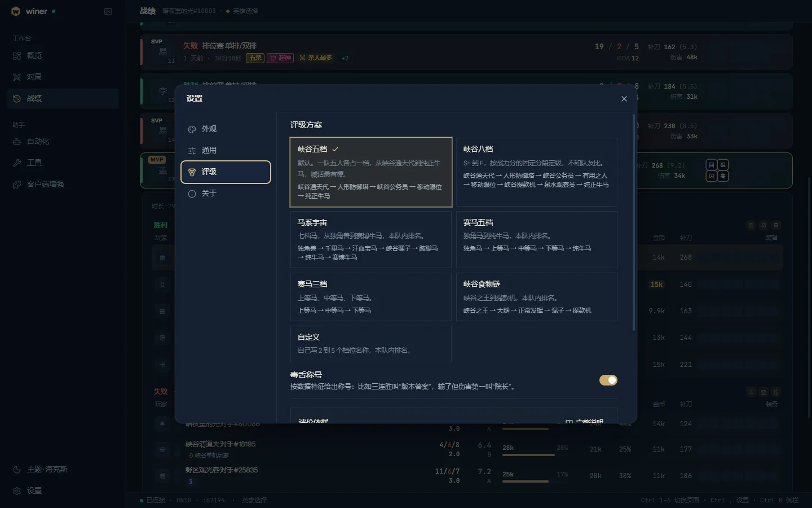Click the 设置 shortcut in the status bar

pos(743,500)
